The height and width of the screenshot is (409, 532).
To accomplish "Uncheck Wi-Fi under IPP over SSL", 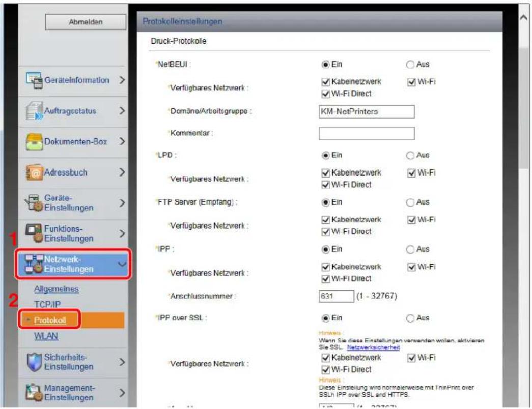I will tap(411, 358).
